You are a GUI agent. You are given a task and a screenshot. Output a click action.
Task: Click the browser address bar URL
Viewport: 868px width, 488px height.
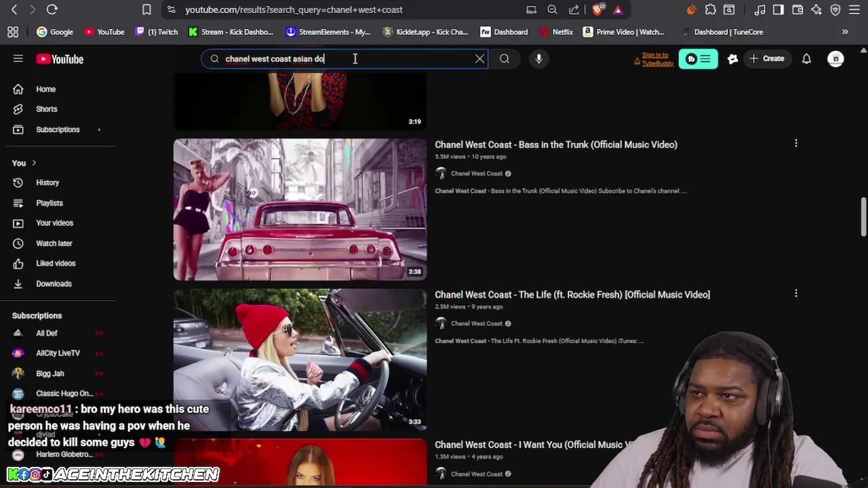[294, 9]
